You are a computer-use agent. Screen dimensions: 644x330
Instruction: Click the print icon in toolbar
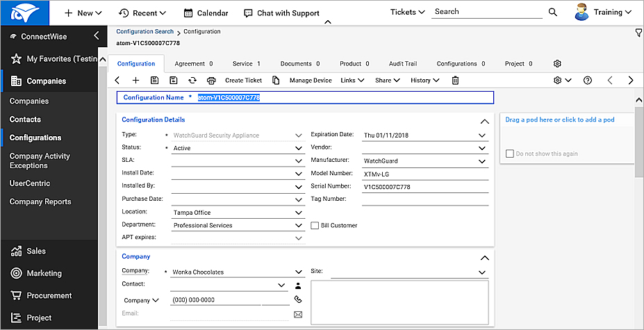pos(211,81)
